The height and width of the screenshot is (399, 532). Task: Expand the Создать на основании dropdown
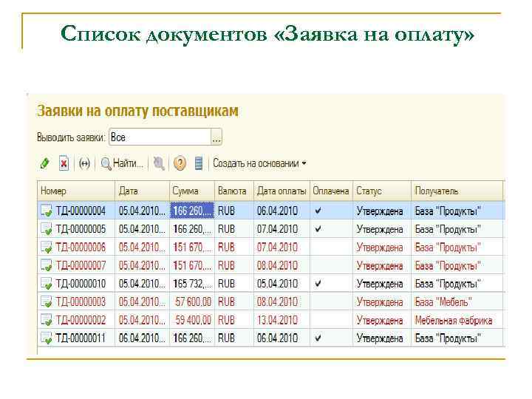point(259,163)
